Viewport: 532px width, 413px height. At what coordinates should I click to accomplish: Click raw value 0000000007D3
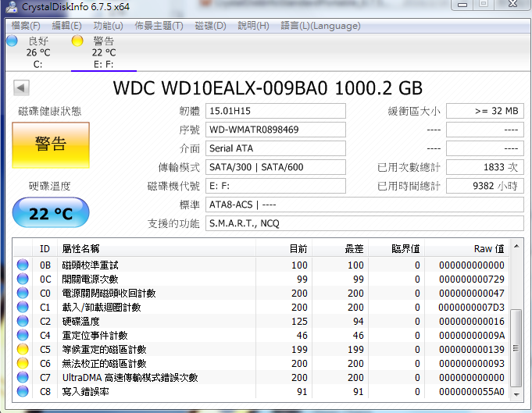(472, 307)
